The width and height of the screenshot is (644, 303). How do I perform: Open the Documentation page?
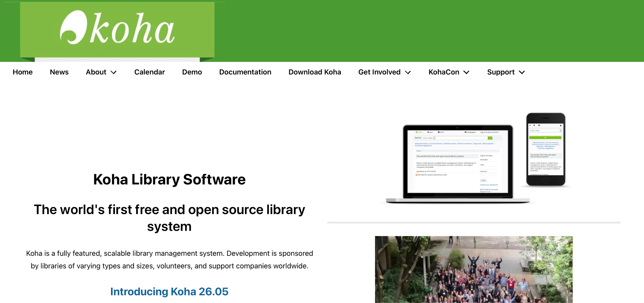(x=245, y=72)
